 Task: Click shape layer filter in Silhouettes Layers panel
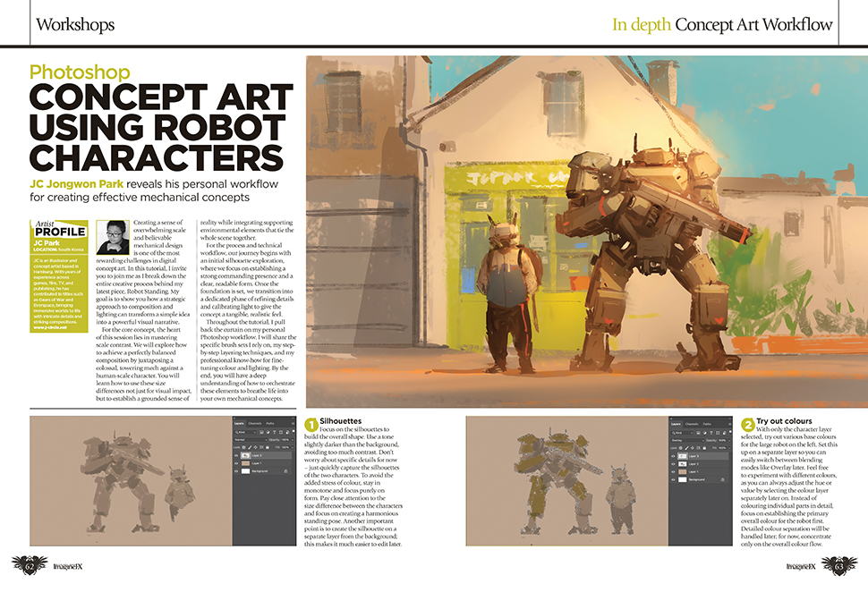(281, 432)
